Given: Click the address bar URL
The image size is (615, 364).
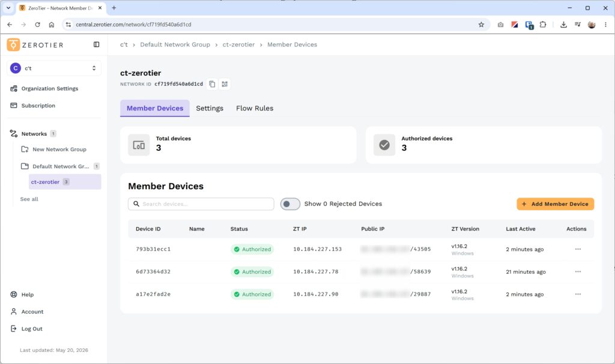Looking at the screenshot, I should tap(133, 24).
